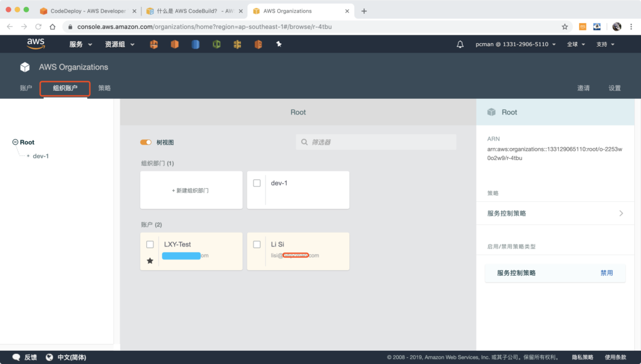Open a new browser tab
This screenshot has height=364, width=641.
364,11
